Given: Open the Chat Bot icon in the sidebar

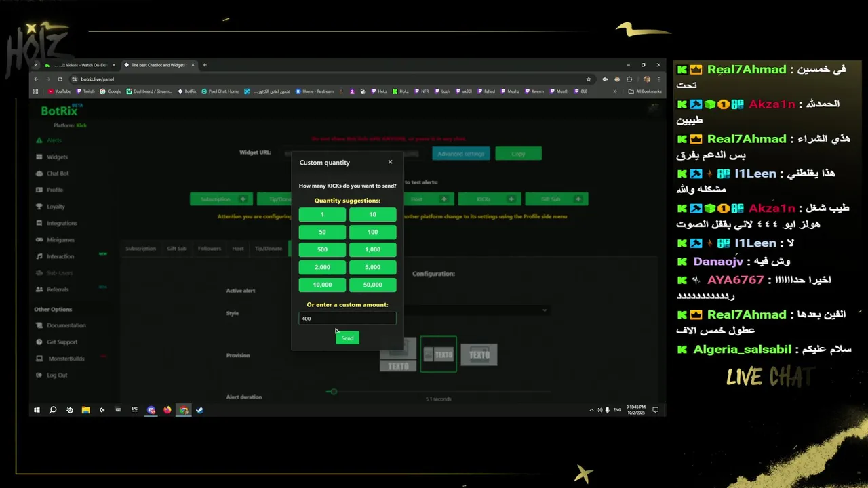Looking at the screenshot, I should pos(39,174).
